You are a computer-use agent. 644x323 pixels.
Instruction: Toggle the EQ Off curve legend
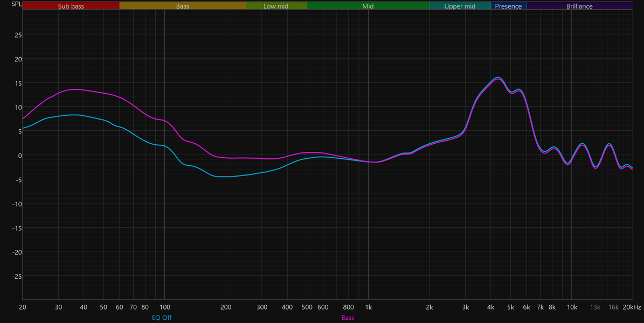tap(162, 318)
